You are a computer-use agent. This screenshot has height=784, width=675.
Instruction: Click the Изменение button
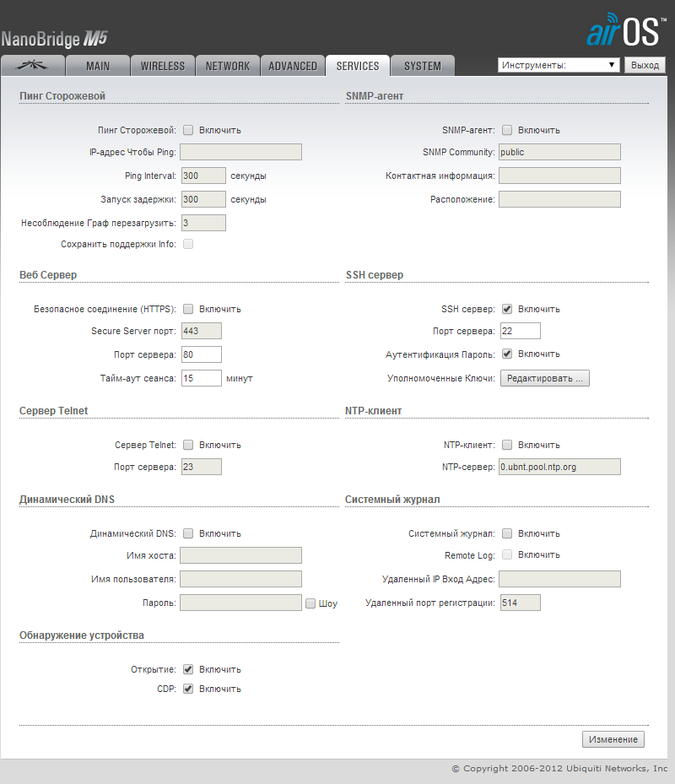tap(613, 739)
